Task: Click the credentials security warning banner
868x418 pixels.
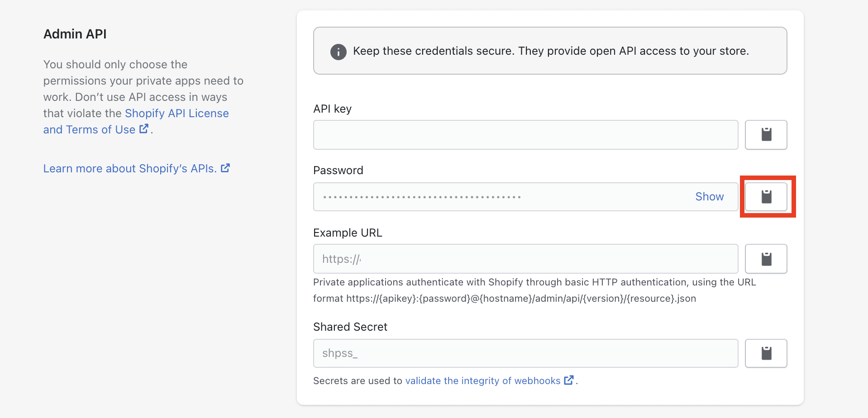Action: (x=550, y=51)
